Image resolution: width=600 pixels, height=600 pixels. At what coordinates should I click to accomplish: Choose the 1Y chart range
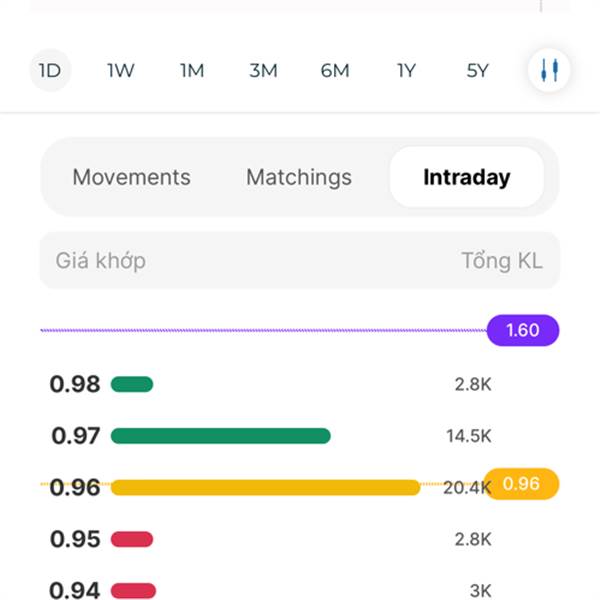[406, 70]
